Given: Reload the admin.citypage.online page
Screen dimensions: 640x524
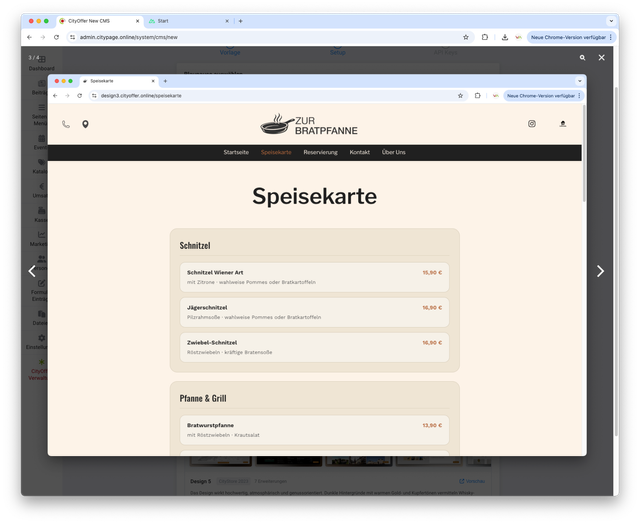Looking at the screenshot, I should click(56, 37).
